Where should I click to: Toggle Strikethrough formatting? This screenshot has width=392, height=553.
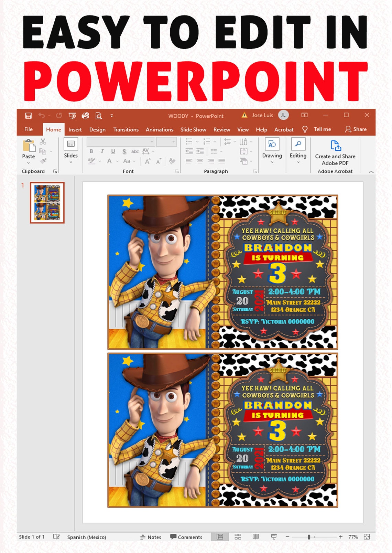135,151
